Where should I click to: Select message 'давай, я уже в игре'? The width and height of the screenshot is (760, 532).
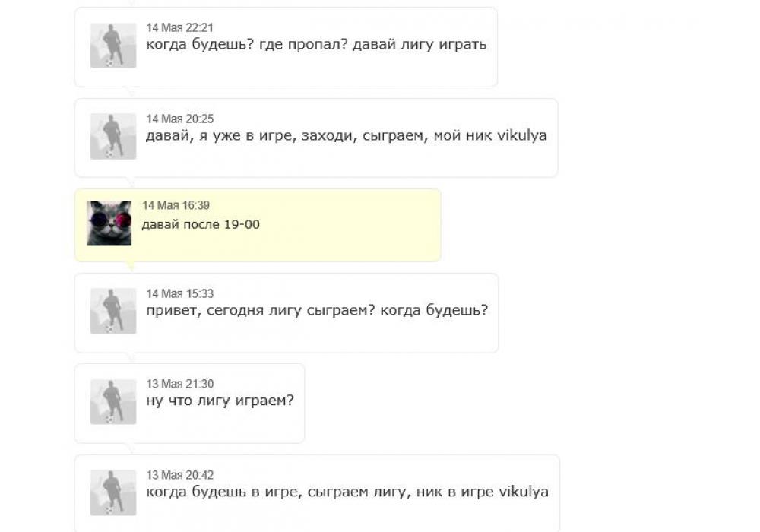point(347,136)
